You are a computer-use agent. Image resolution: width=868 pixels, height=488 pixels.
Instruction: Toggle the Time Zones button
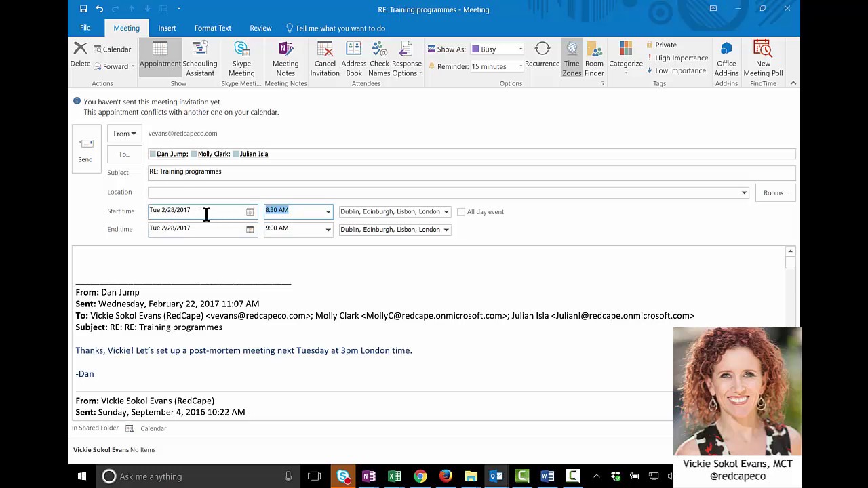(x=572, y=59)
